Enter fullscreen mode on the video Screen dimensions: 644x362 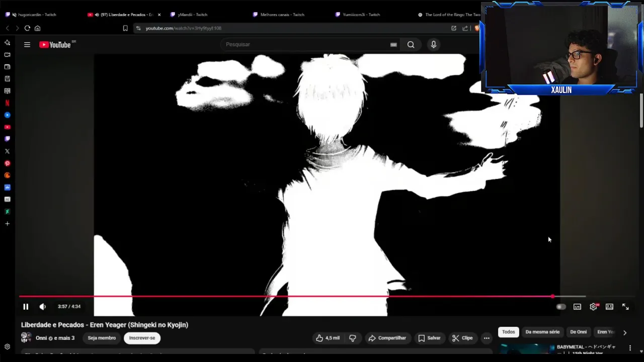pyautogui.click(x=625, y=307)
